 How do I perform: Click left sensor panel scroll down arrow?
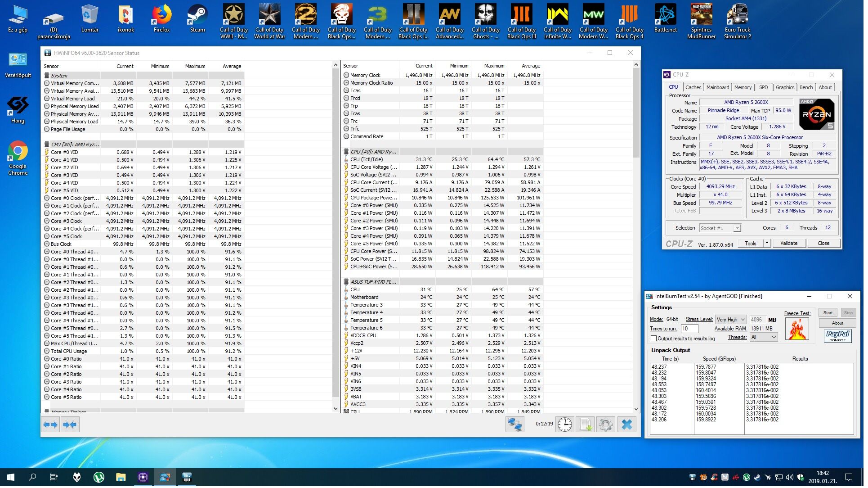tap(337, 411)
